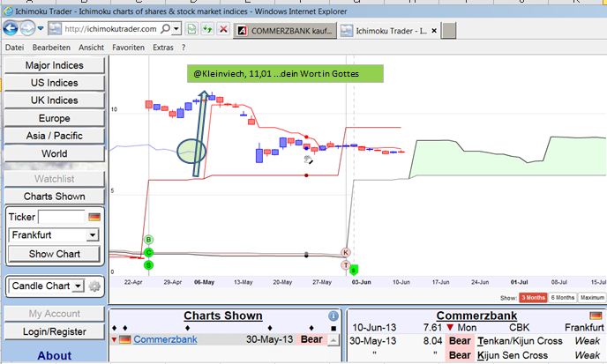
Task: Click the Tenkan/Kijun Cross signal text
Action: (x=520, y=341)
